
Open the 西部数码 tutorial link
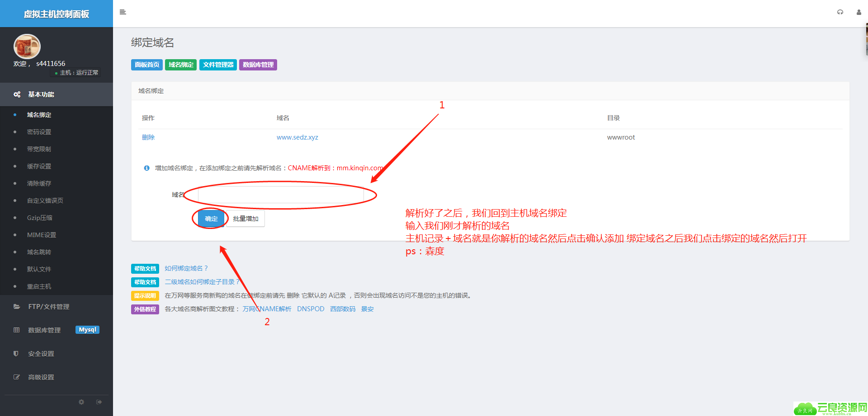point(343,309)
